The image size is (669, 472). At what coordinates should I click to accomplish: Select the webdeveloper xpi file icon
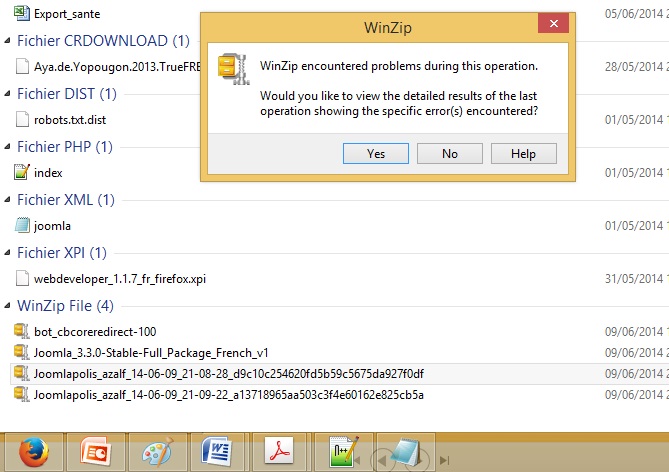tap(22, 278)
